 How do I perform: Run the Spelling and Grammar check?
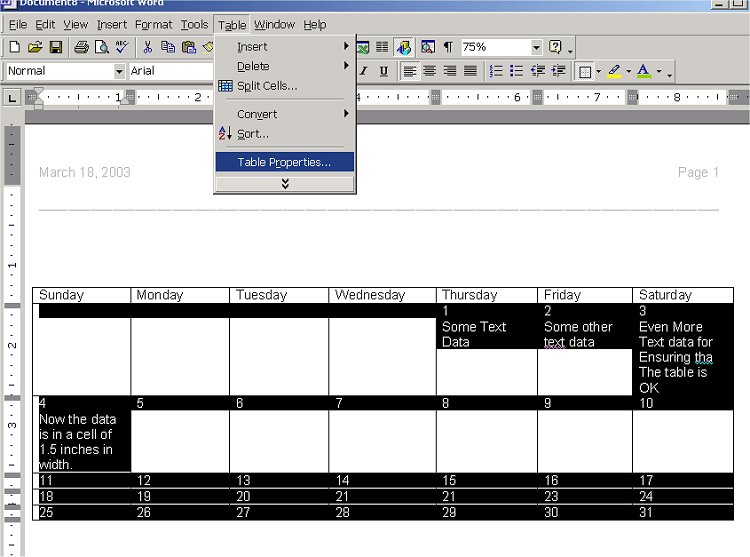pos(122,47)
